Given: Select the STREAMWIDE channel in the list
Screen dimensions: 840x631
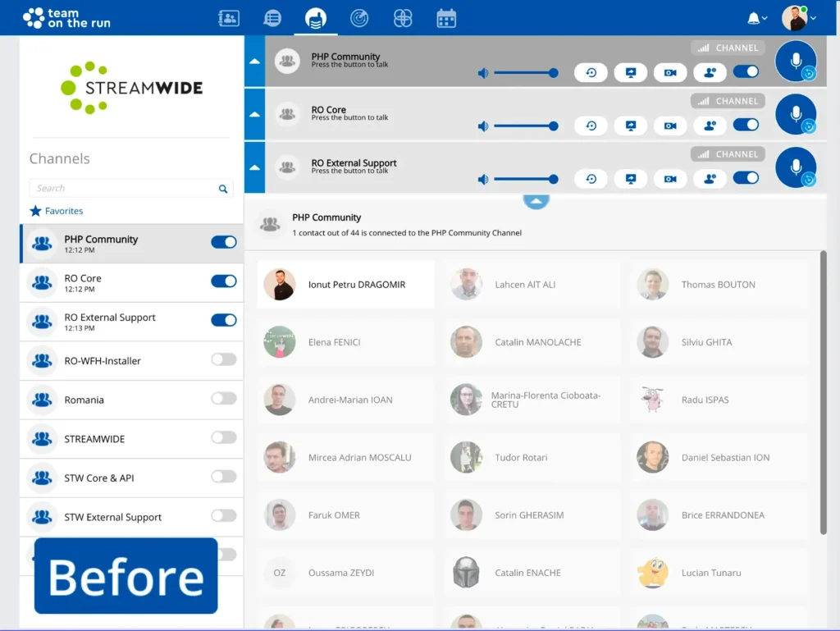Looking at the screenshot, I should (x=94, y=439).
